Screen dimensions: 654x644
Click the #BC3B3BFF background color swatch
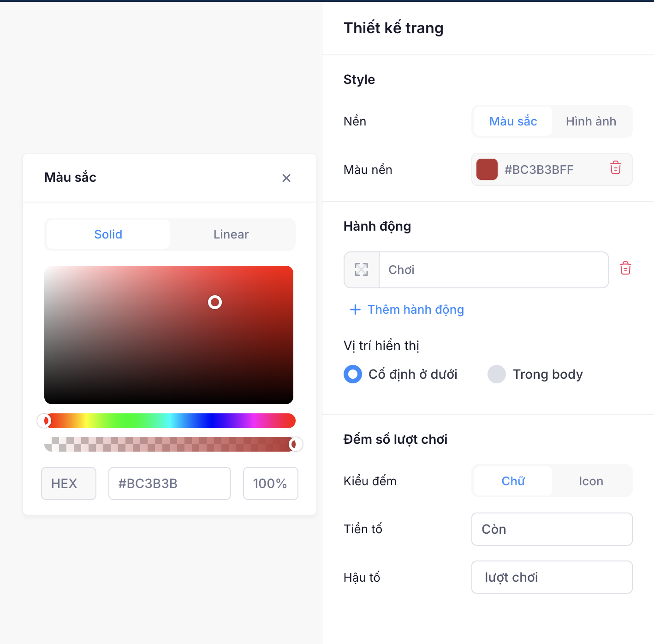coord(487,169)
